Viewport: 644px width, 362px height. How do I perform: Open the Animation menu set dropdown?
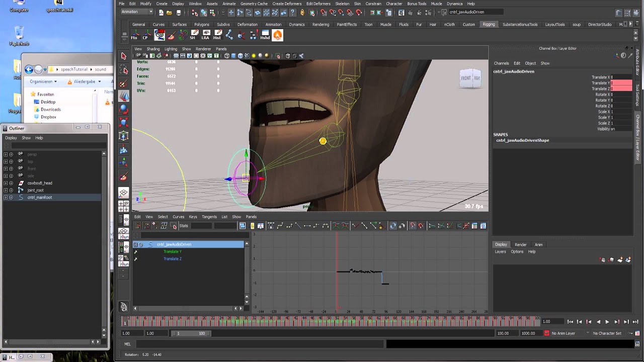pyautogui.click(x=136, y=12)
